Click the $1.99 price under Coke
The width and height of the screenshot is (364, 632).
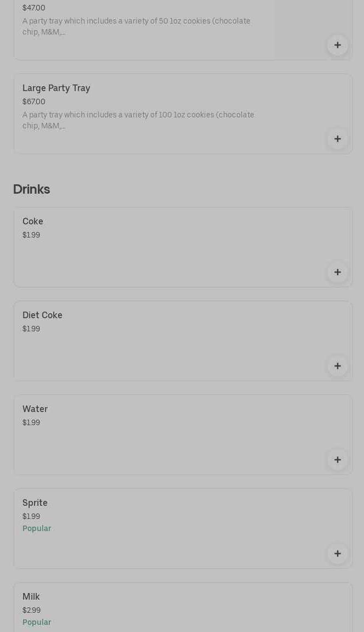[31, 235]
